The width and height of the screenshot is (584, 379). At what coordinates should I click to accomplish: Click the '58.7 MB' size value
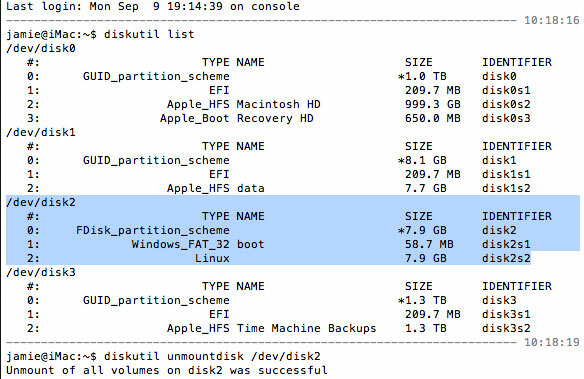pyautogui.click(x=429, y=244)
